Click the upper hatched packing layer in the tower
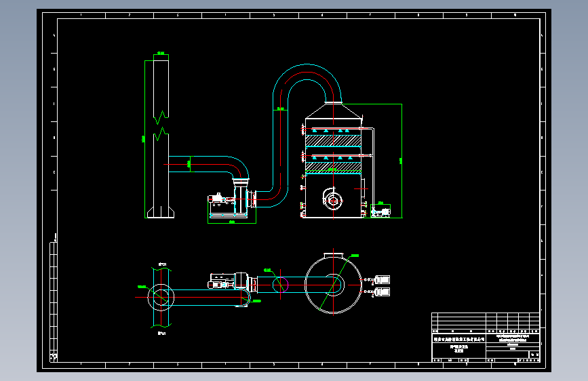 [333, 140]
